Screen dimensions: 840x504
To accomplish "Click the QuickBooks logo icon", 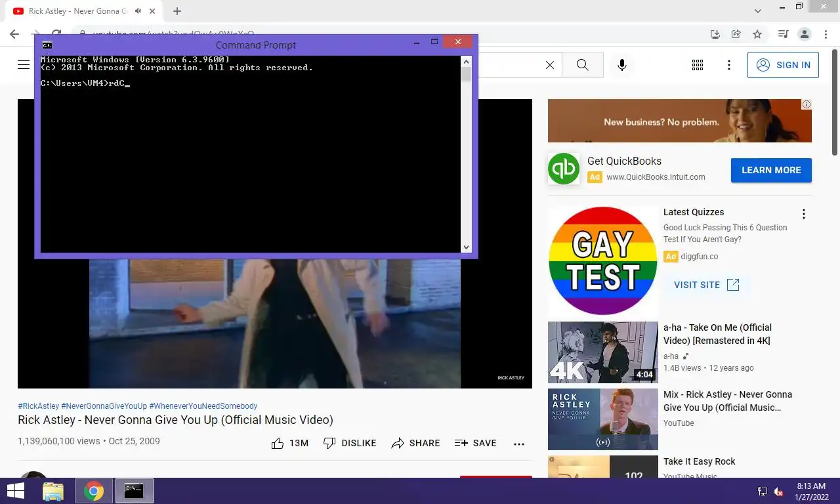I will coord(564,169).
